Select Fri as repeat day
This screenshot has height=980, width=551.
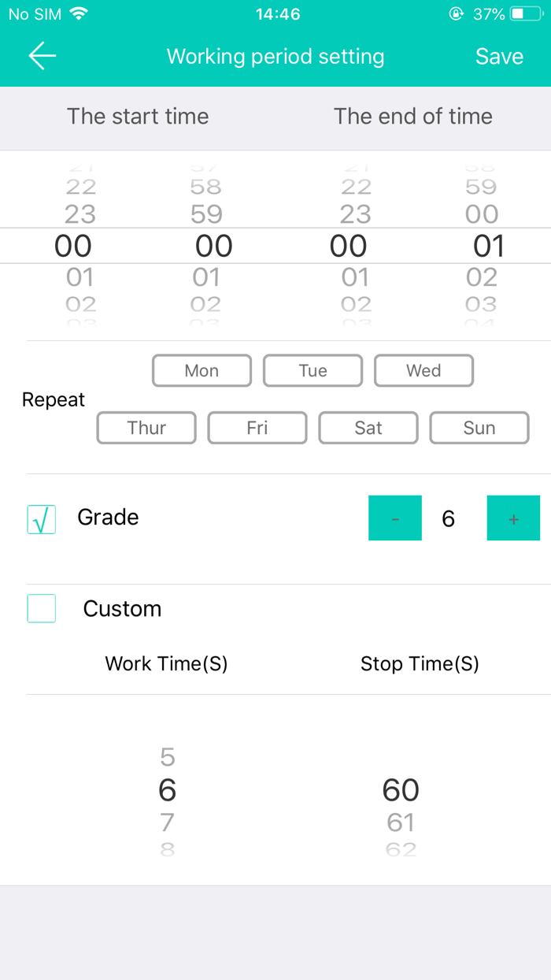point(257,428)
